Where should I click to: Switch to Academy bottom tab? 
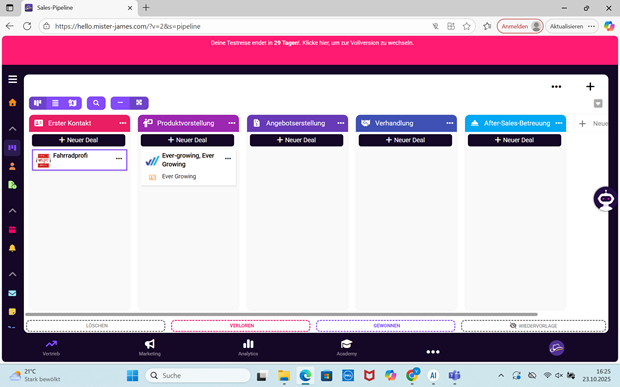click(346, 348)
